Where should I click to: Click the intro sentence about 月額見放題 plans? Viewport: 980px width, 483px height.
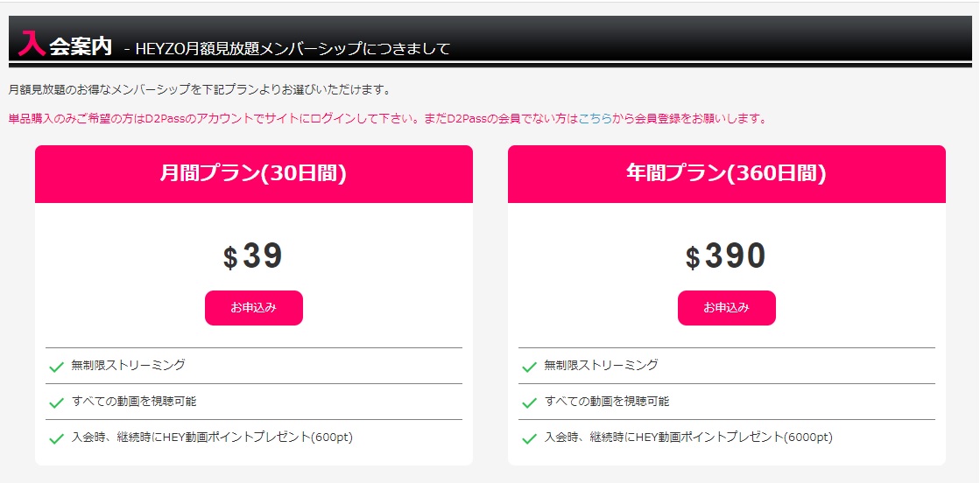click(x=200, y=90)
